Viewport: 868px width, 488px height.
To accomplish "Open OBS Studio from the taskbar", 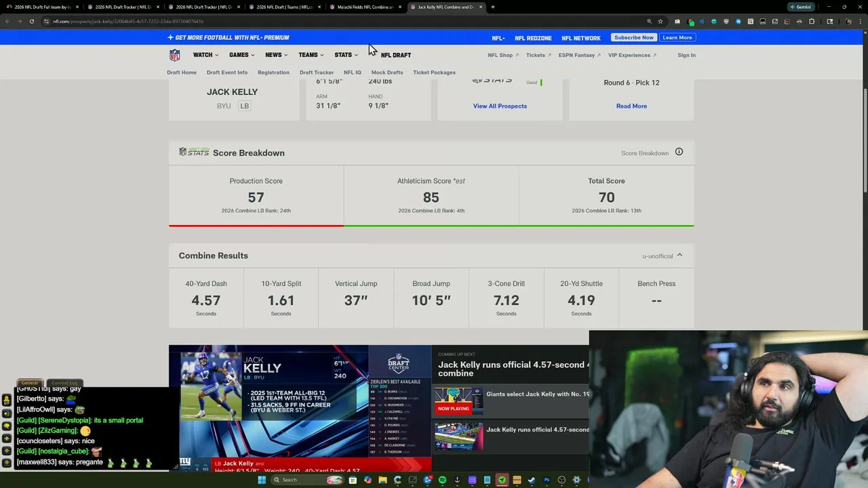I will pos(561,480).
